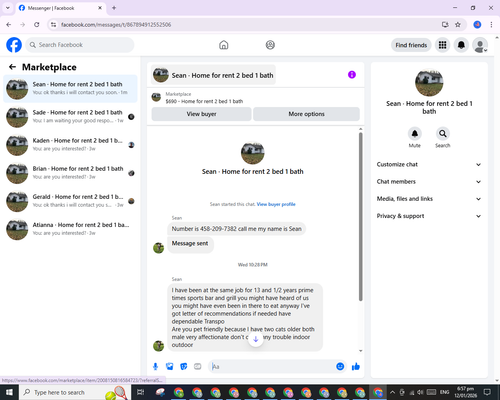Viewport: 500px width, 400px height.
Task: Open the Chrome profile avatar
Action: coord(477,25)
